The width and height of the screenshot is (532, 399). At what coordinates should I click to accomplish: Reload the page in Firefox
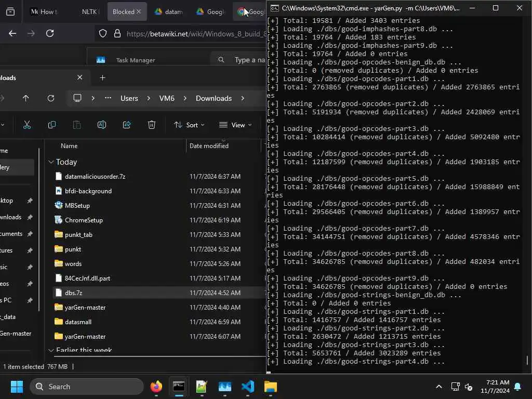pyautogui.click(x=50, y=33)
